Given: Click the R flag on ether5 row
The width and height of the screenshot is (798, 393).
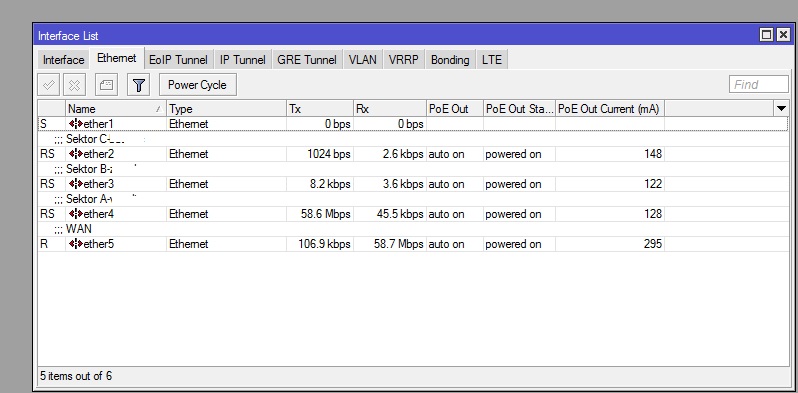Looking at the screenshot, I should point(44,244).
